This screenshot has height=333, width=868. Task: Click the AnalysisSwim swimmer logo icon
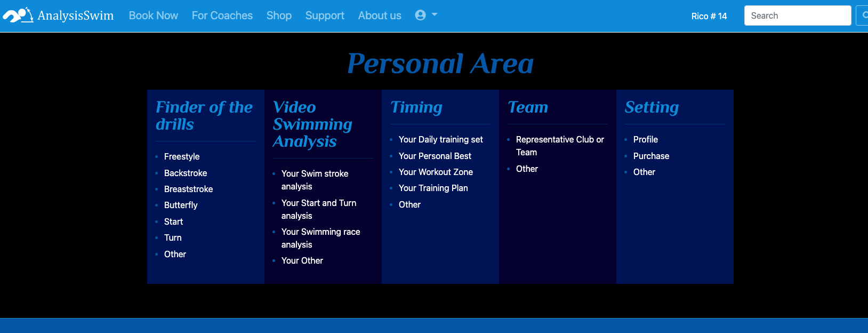pyautogui.click(x=18, y=15)
